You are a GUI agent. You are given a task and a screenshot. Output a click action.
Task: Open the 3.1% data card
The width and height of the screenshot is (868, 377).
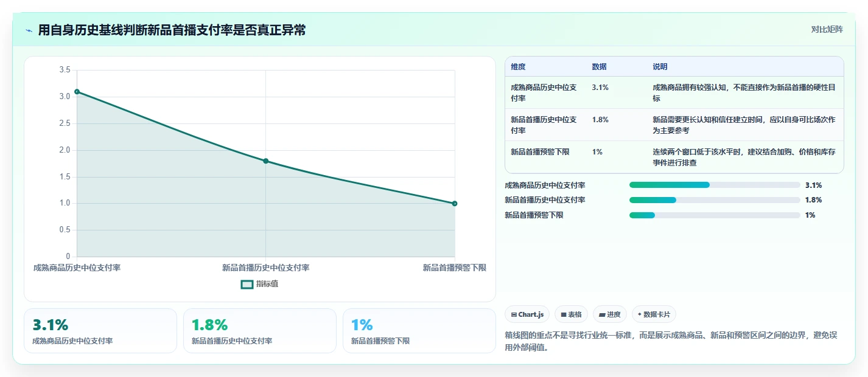pos(100,331)
